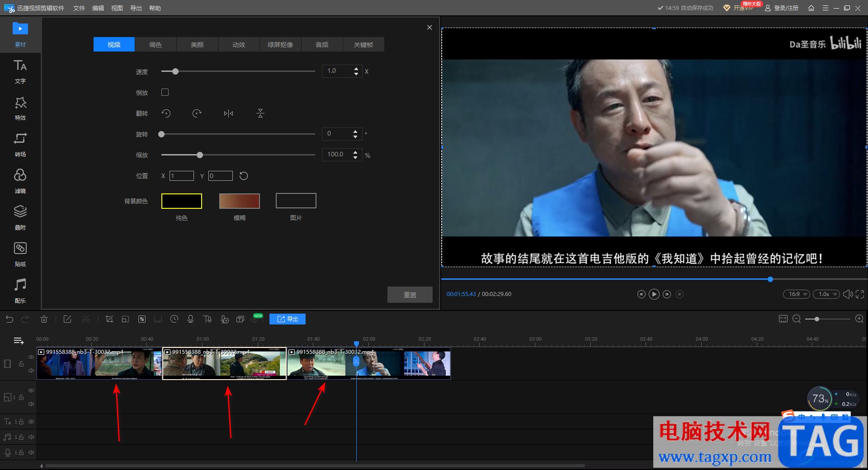Viewport: 868px width, 470px height.
Task: Mute the music track speaker
Action: [31, 437]
